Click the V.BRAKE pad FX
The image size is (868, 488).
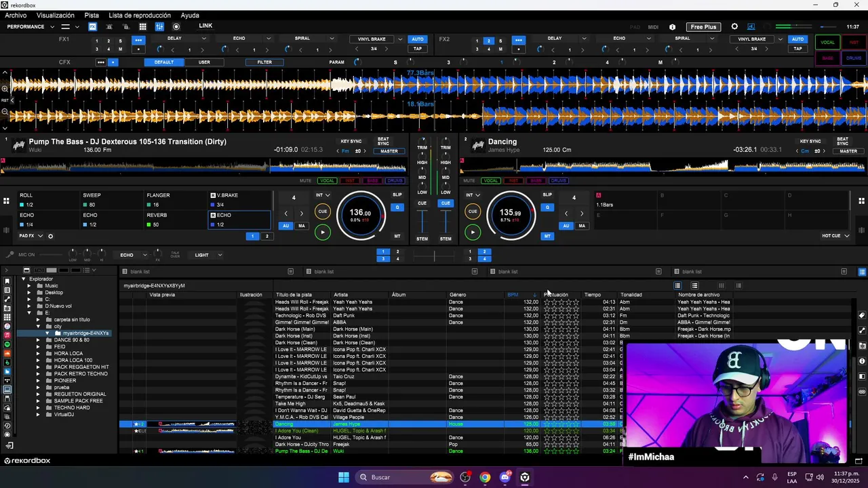coord(239,200)
